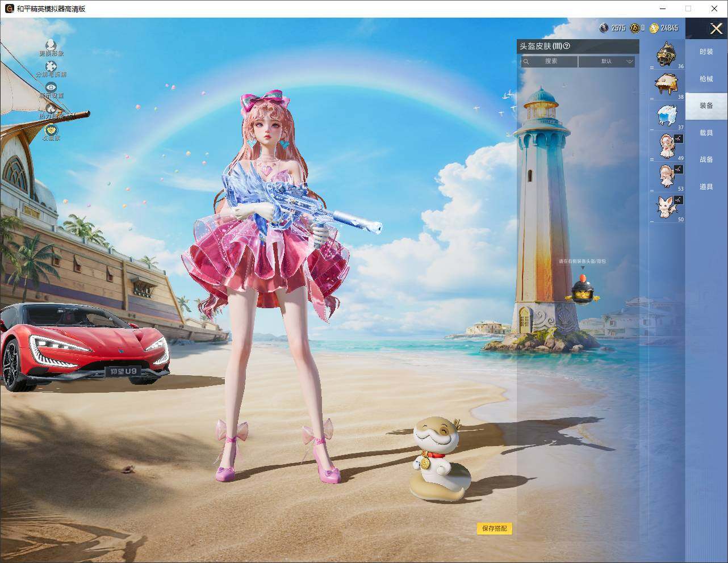Open the 收藏家 collector badge icon
728x563 pixels.
(51, 129)
